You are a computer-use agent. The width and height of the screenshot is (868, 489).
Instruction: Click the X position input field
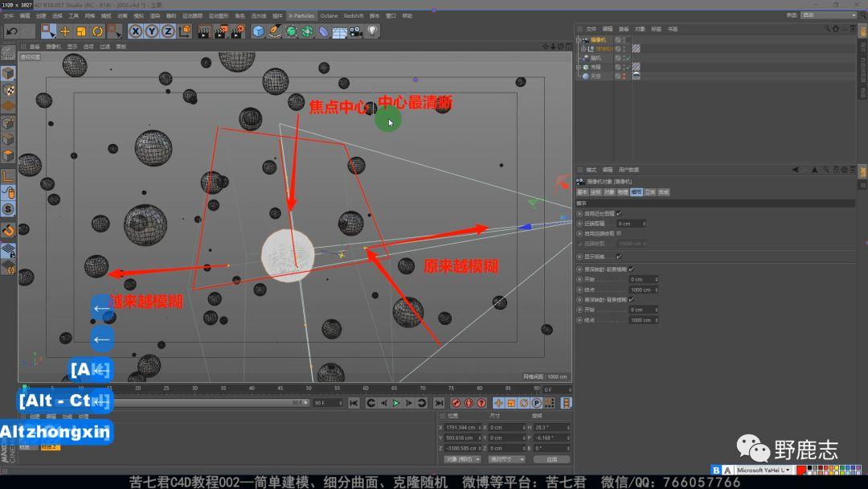point(462,427)
